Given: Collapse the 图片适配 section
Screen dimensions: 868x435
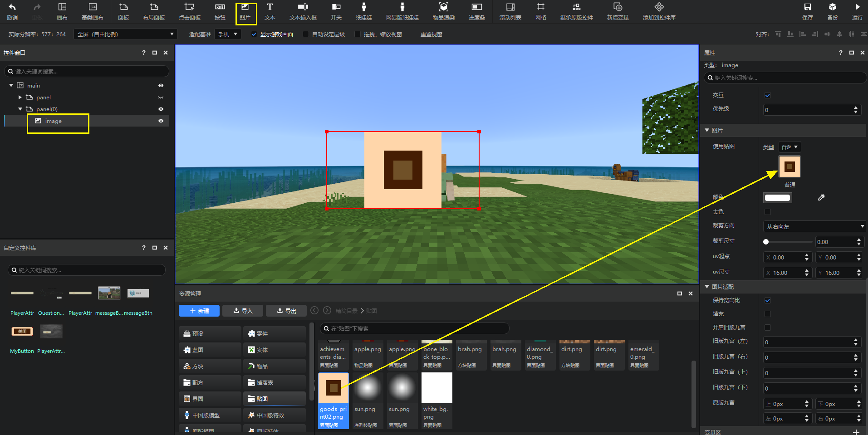Looking at the screenshot, I should pos(707,287).
